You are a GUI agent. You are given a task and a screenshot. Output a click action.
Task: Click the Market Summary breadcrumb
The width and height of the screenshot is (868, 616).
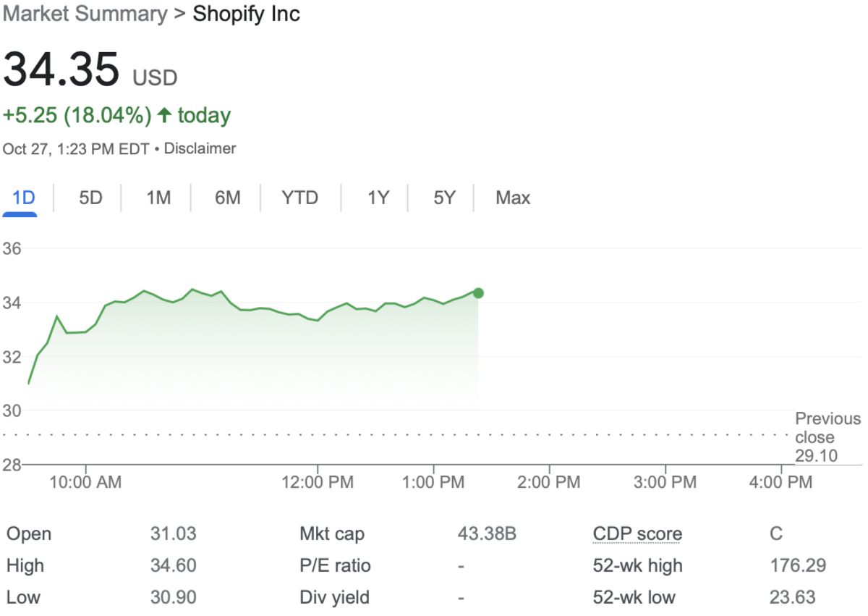[x=85, y=14]
